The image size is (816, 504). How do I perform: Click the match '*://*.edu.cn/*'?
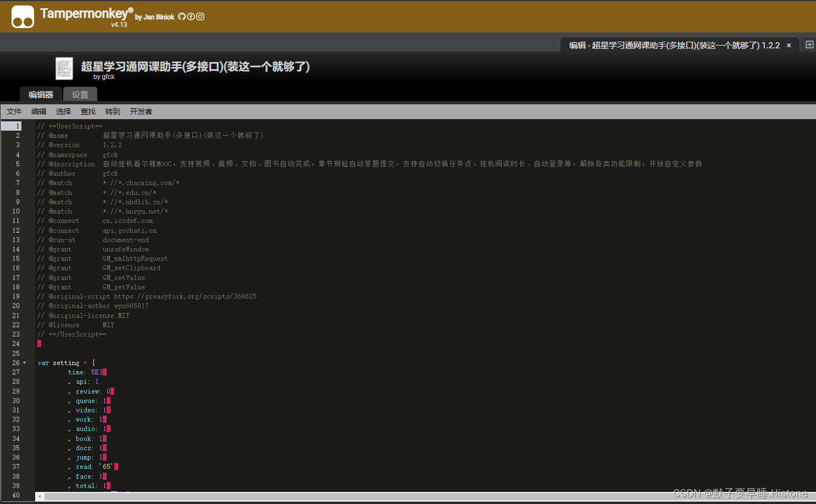point(130,193)
